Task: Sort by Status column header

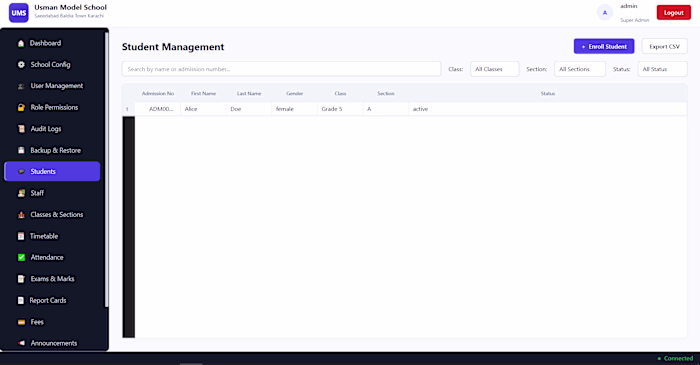Action: pyautogui.click(x=548, y=94)
